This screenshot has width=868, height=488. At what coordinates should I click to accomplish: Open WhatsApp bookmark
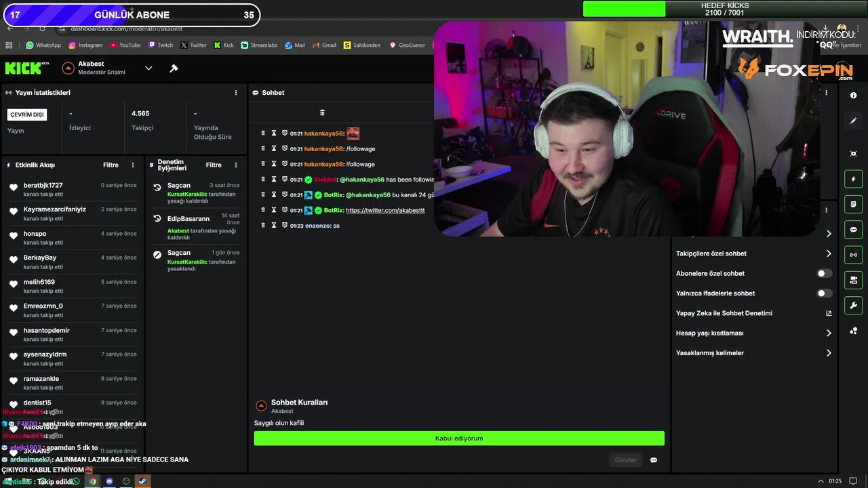43,45
